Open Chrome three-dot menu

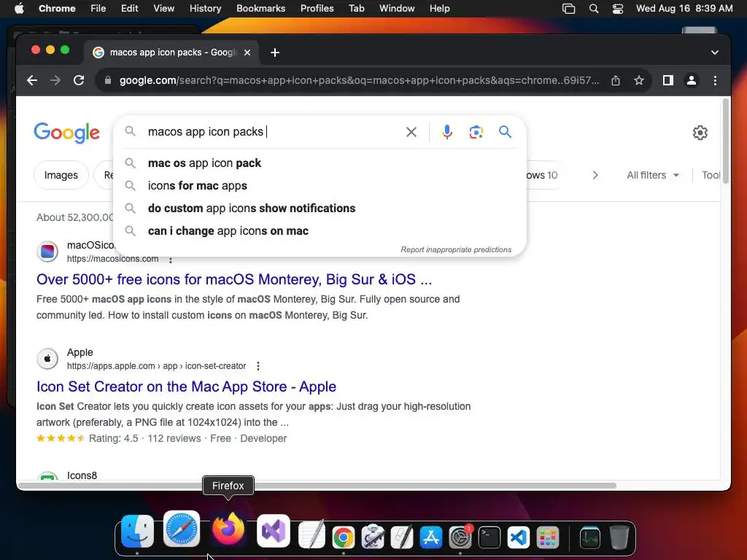(x=715, y=80)
